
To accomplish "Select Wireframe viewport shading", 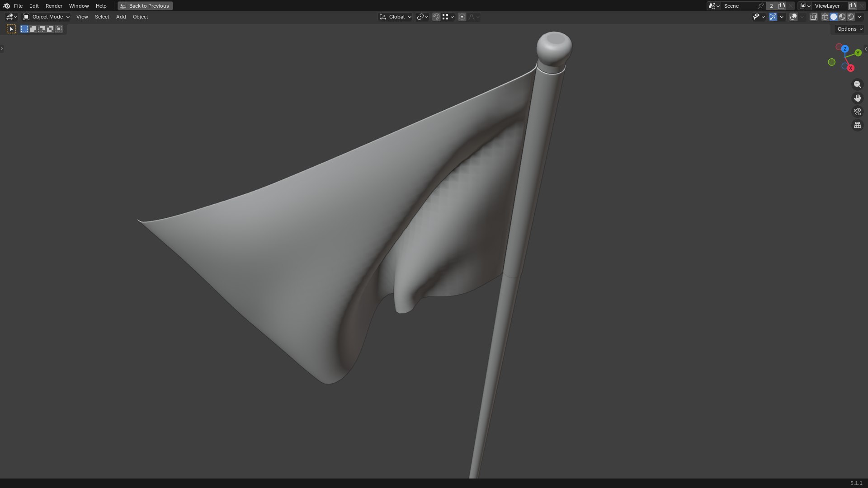I will point(825,17).
